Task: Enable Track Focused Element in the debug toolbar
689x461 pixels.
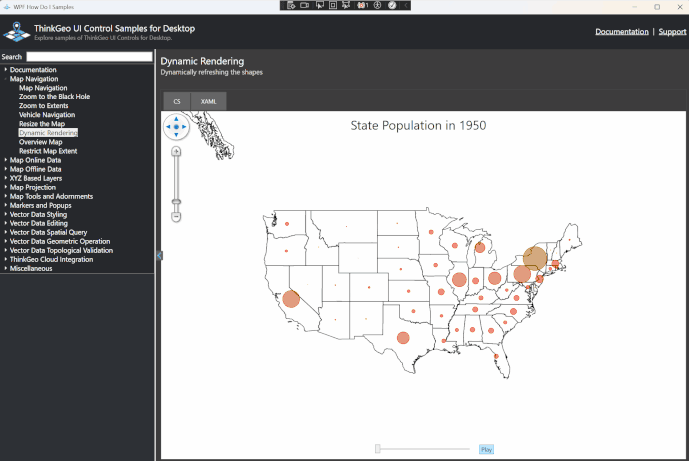Action: tap(346, 5)
